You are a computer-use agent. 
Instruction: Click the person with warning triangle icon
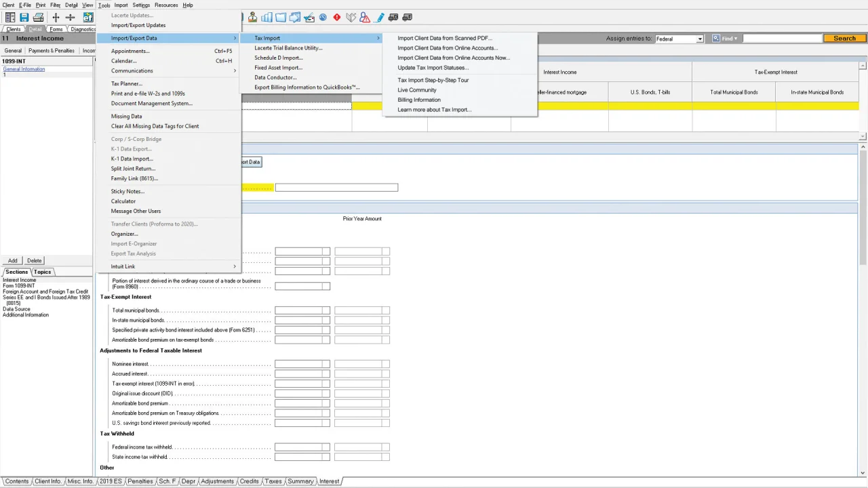pyautogui.click(x=365, y=17)
